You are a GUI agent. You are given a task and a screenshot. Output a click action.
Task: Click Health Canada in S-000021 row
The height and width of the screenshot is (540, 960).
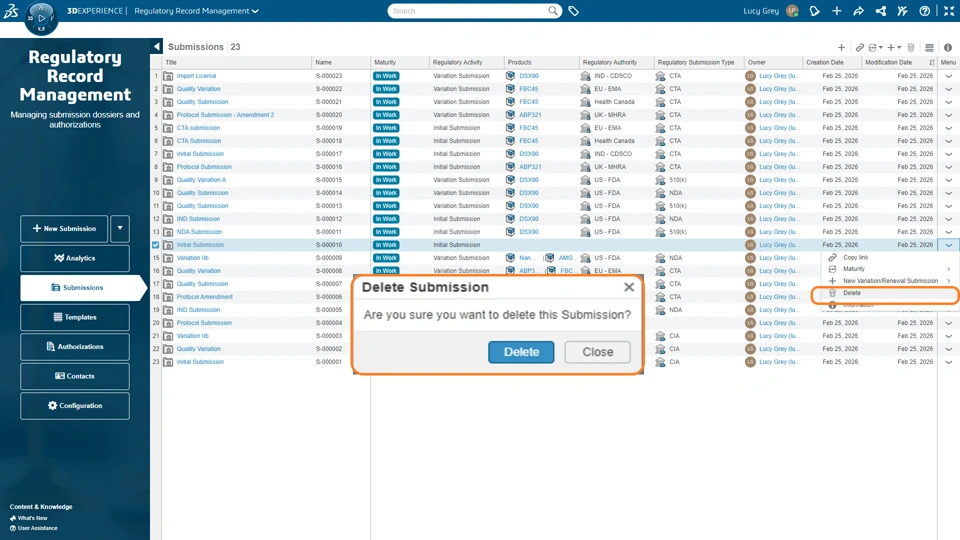614,102
